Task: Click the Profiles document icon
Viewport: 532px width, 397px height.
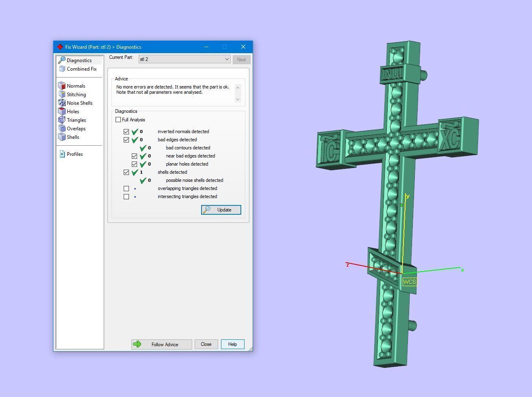Action: pos(62,154)
